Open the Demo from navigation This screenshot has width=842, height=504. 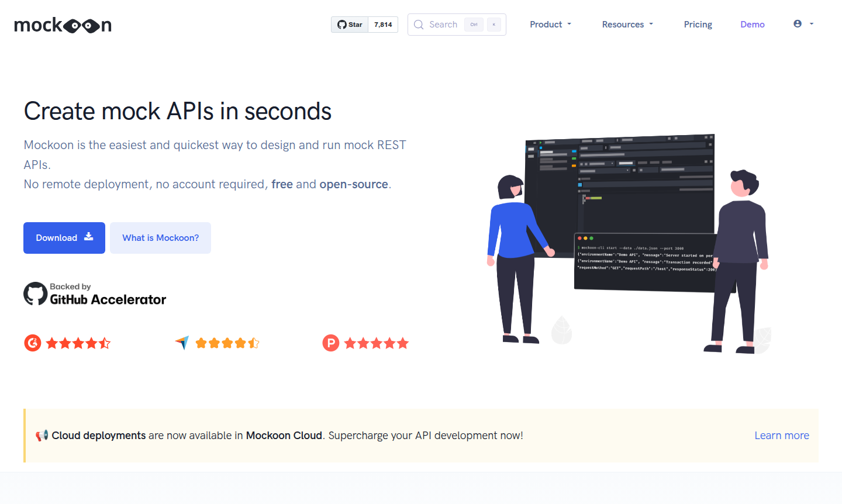[752, 25]
